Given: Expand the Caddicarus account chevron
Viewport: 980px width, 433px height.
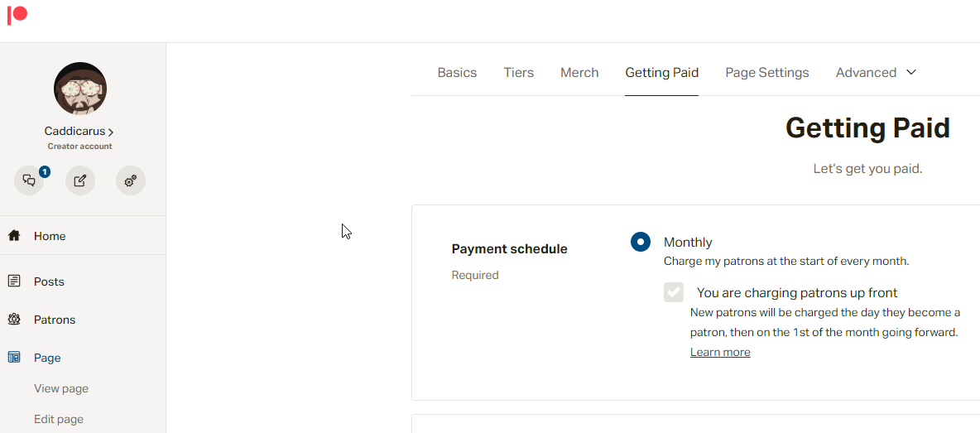Looking at the screenshot, I should click(x=111, y=132).
